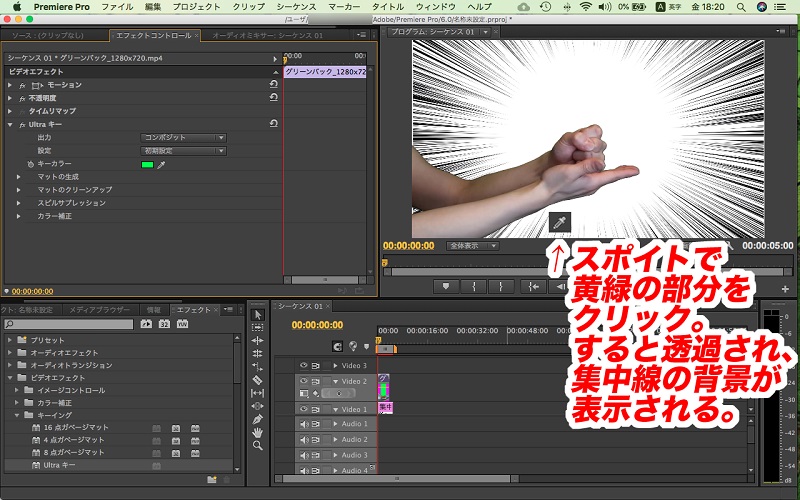This screenshot has height=500, width=800.
Task: Reset the モーション effect
Action: coord(273,84)
